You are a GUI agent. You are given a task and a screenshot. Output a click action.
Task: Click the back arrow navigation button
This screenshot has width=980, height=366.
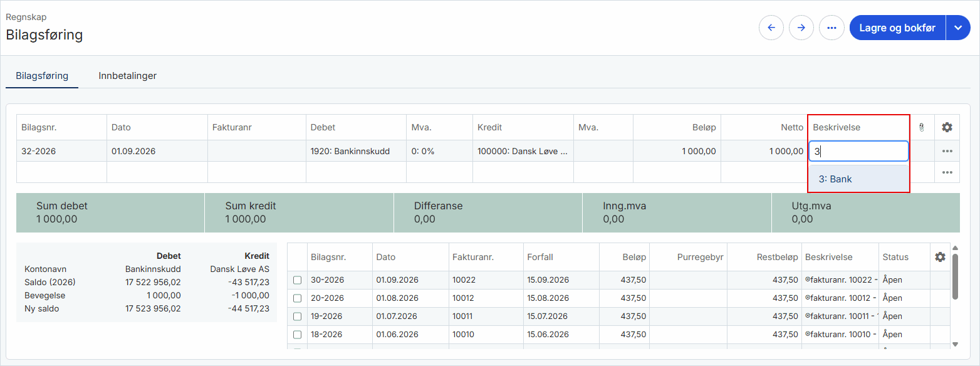coord(771,28)
